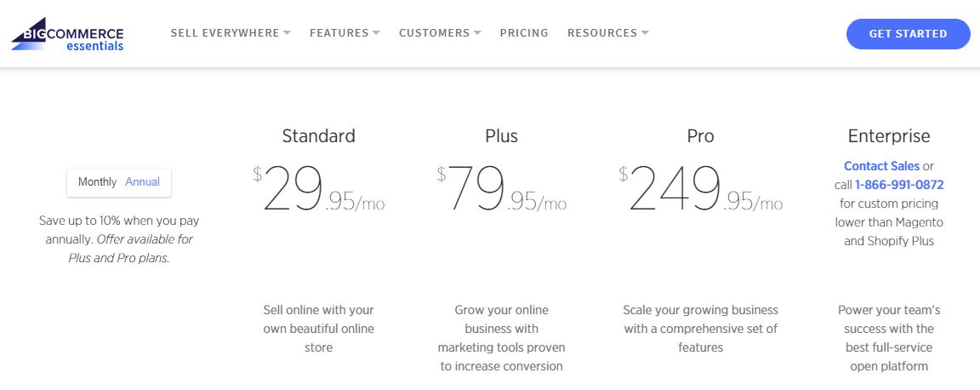The width and height of the screenshot is (980, 390).
Task: Click the $249.95/mo Pro price
Action: point(701,188)
